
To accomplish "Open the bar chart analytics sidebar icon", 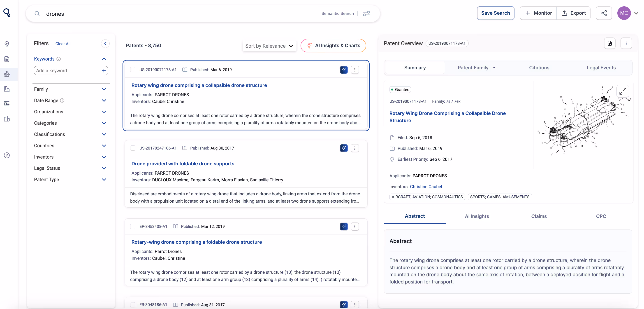I will click(x=7, y=119).
